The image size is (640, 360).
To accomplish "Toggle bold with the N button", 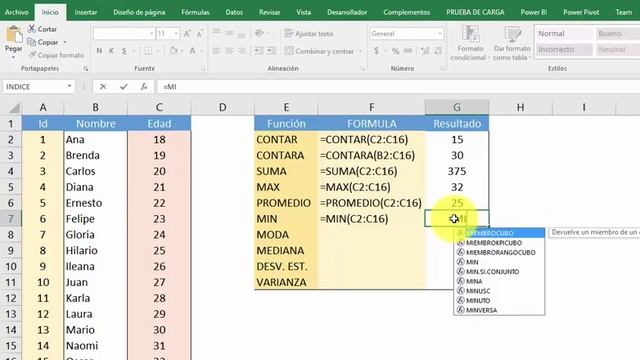I will click(99, 51).
